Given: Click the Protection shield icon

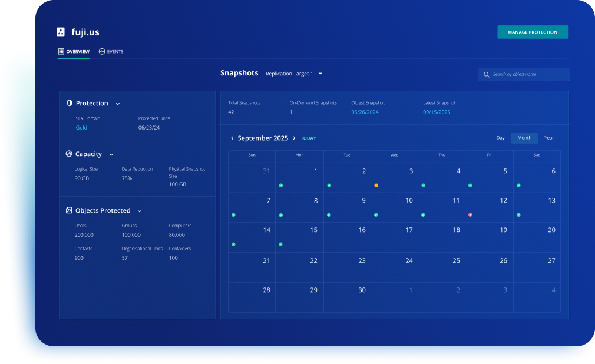Looking at the screenshot, I should click(69, 103).
